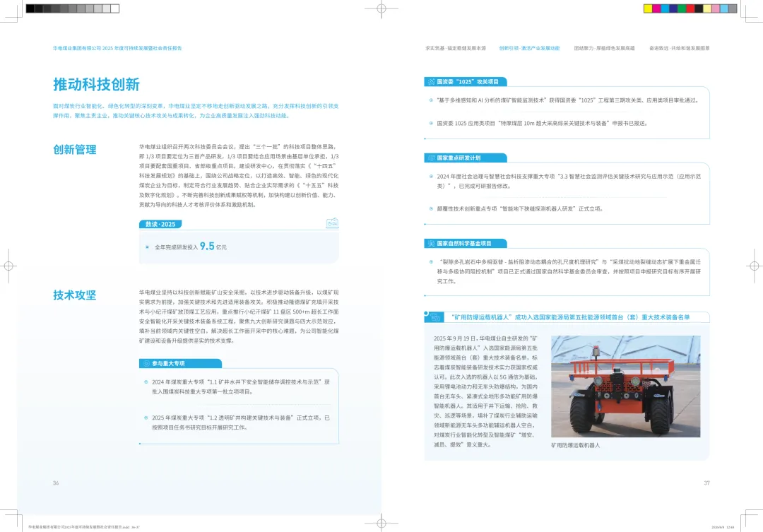Click bullet marker before 全年完成研发投入

click(x=148, y=247)
